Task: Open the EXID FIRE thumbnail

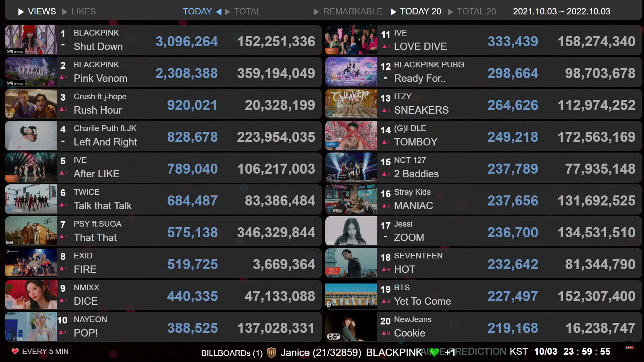Action: [x=31, y=263]
